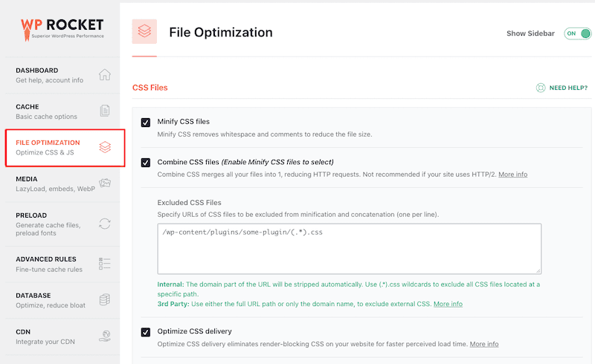Open the Need Help link
The height and width of the screenshot is (364, 595).
pyautogui.click(x=568, y=88)
